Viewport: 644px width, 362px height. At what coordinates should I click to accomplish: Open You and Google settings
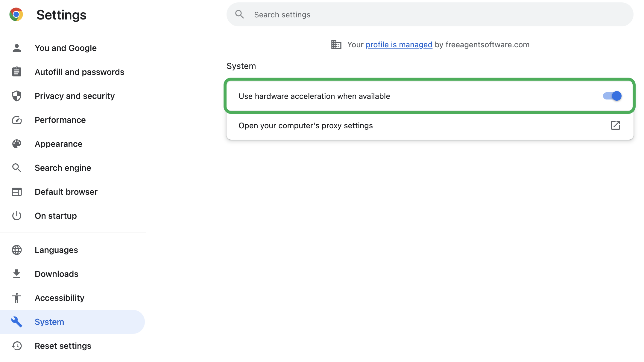point(72,48)
